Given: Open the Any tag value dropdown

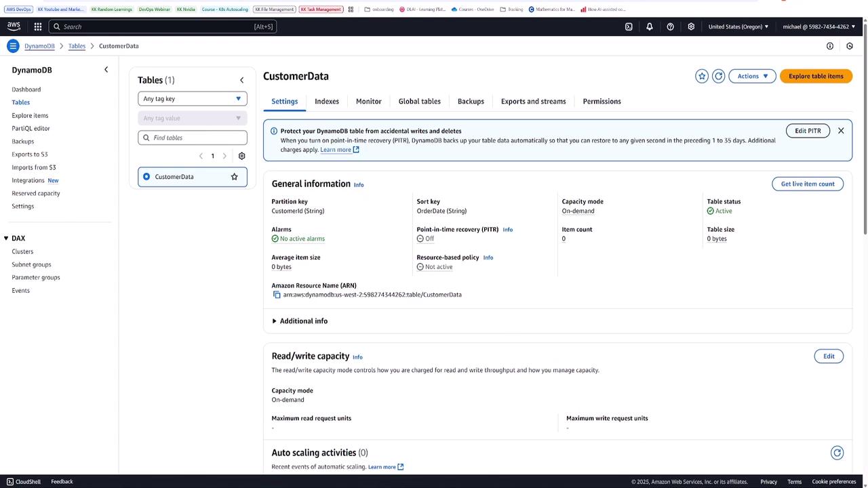Looking at the screenshot, I should (x=193, y=118).
